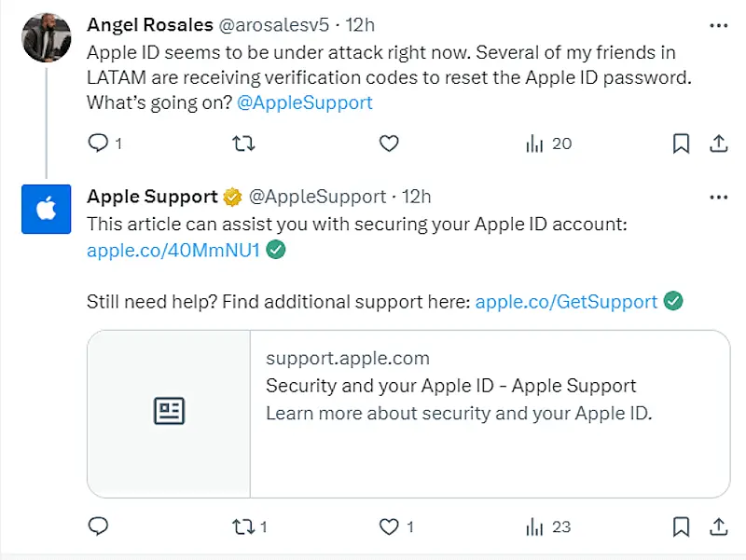Retweet Angel Rosales's tweet

click(x=243, y=143)
